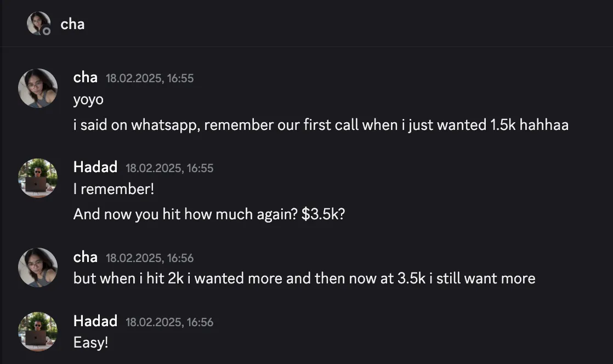Click the "I remember!" message

pos(113,189)
